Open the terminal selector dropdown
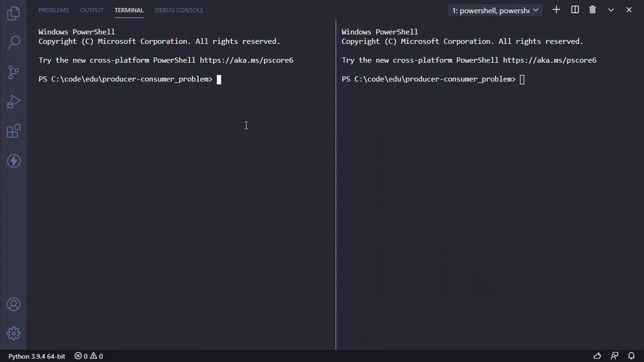The height and width of the screenshot is (362, 644). (495, 10)
